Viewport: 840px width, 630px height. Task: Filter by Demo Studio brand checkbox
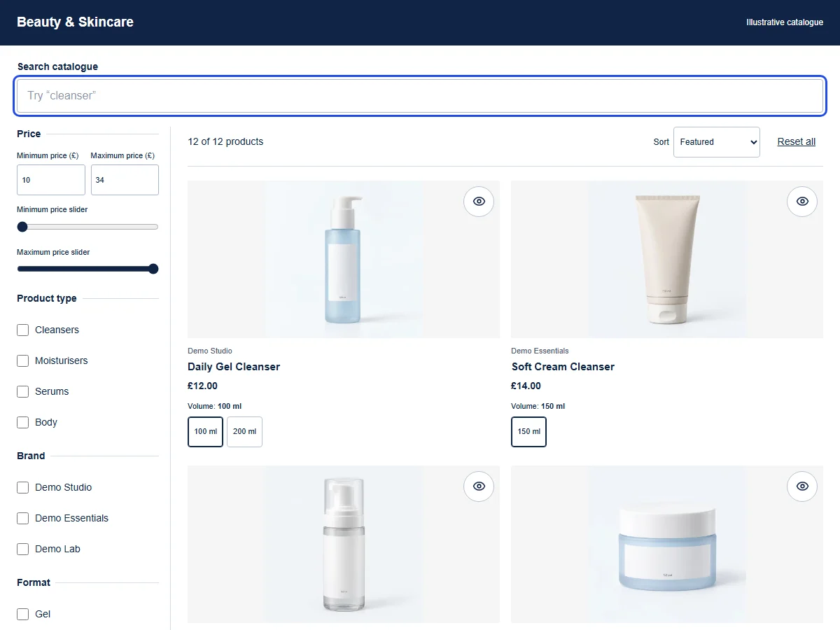coord(23,487)
